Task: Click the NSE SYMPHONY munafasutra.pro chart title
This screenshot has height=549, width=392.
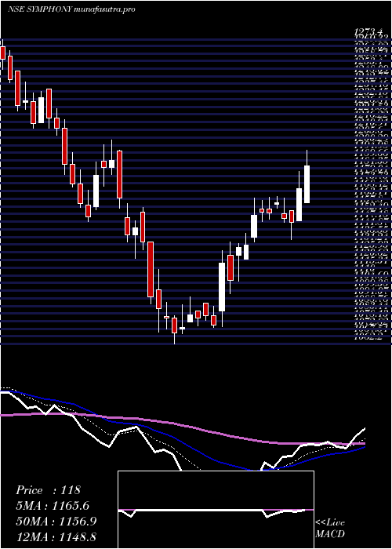Action: coord(71,9)
